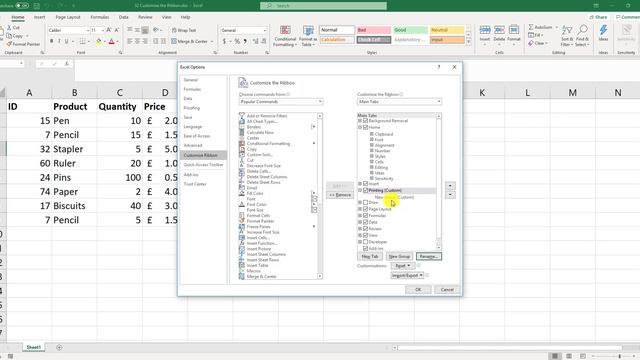Image resolution: width=640 pixels, height=360 pixels.
Task: Expand the Alignment group in Home tree
Action: (x=372, y=145)
